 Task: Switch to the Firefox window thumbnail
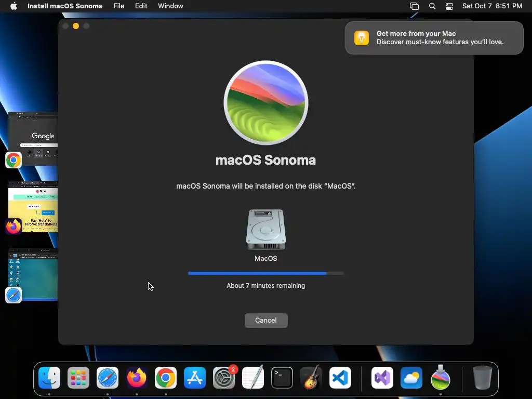[x=33, y=207]
